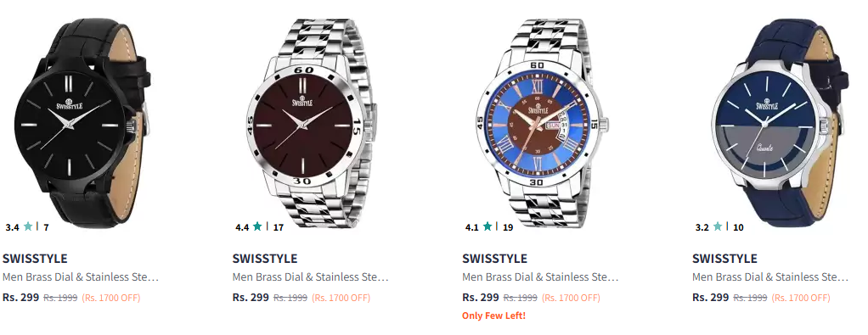This screenshot has width=868, height=335.
Task: Open the product title of the black watch
Action: pyautogui.click(x=81, y=277)
